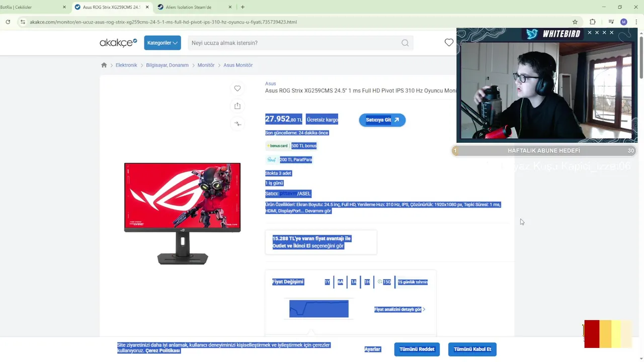Open the 15 günlük tahmin option
Viewport: 644px width, 362px height.
[x=413, y=282]
